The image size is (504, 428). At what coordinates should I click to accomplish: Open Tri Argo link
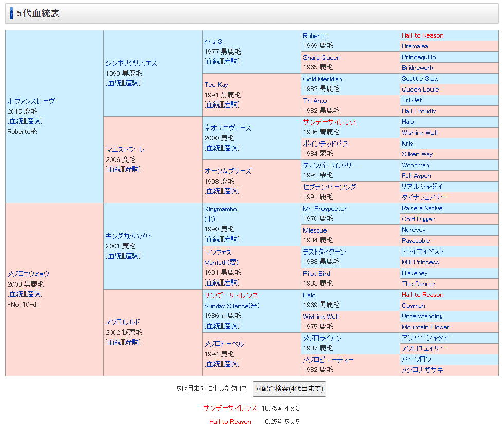point(315,101)
